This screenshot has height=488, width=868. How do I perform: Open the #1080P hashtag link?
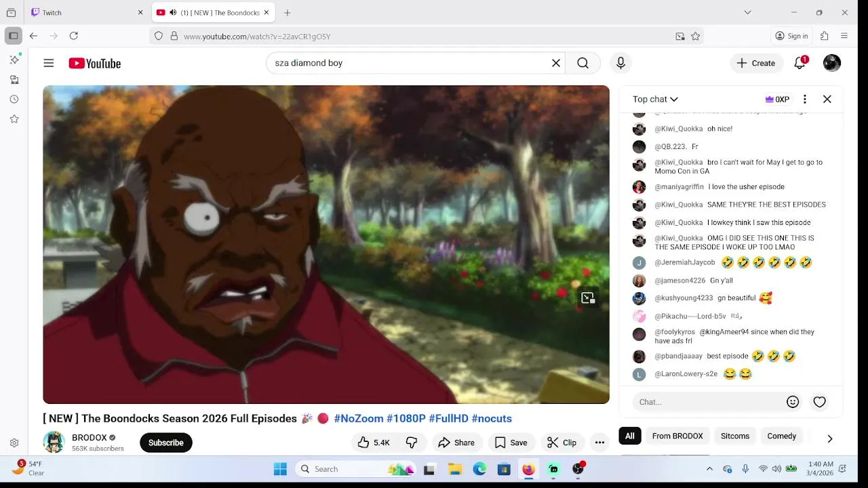tap(406, 418)
